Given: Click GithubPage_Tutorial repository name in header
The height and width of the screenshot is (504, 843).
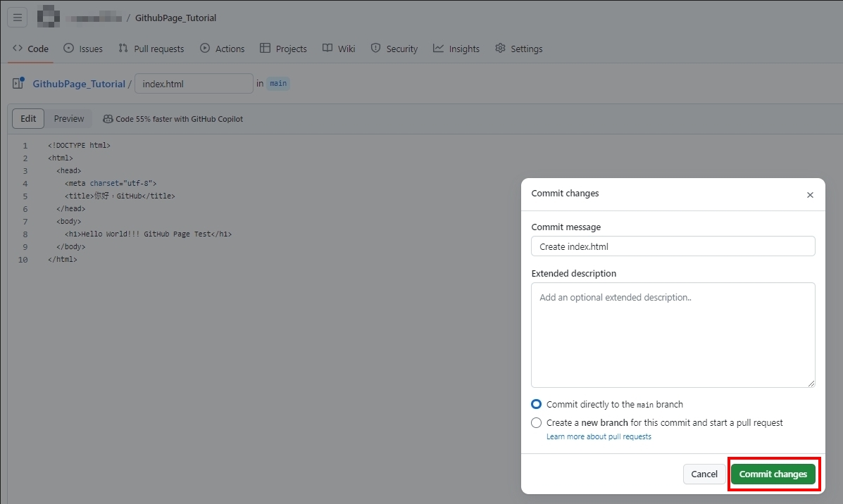Looking at the screenshot, I should [175, 18].
